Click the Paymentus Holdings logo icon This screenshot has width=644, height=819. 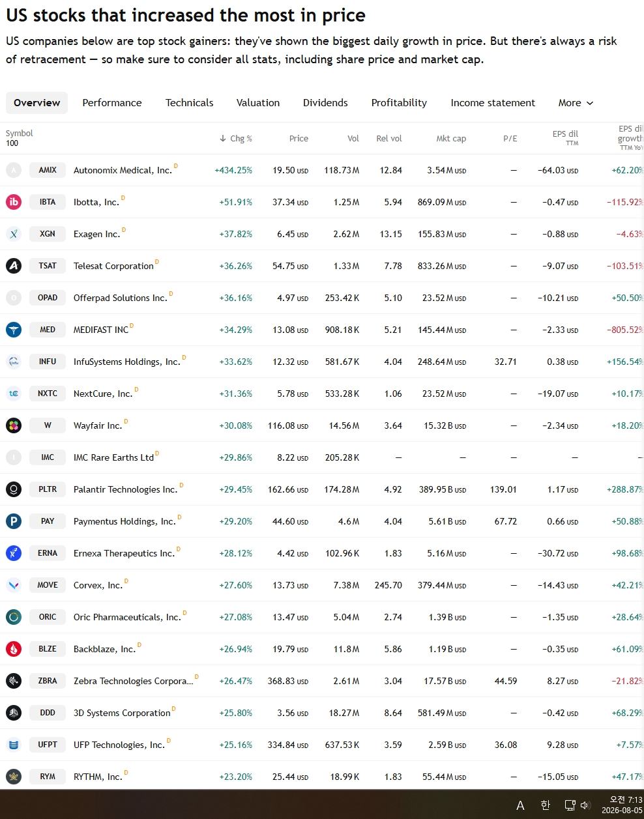[14, 521]
